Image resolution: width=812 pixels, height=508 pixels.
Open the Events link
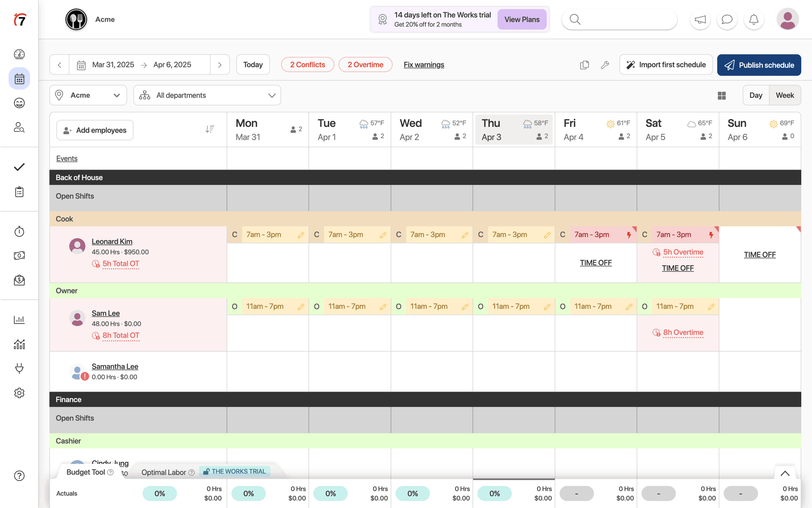[67, 158]
